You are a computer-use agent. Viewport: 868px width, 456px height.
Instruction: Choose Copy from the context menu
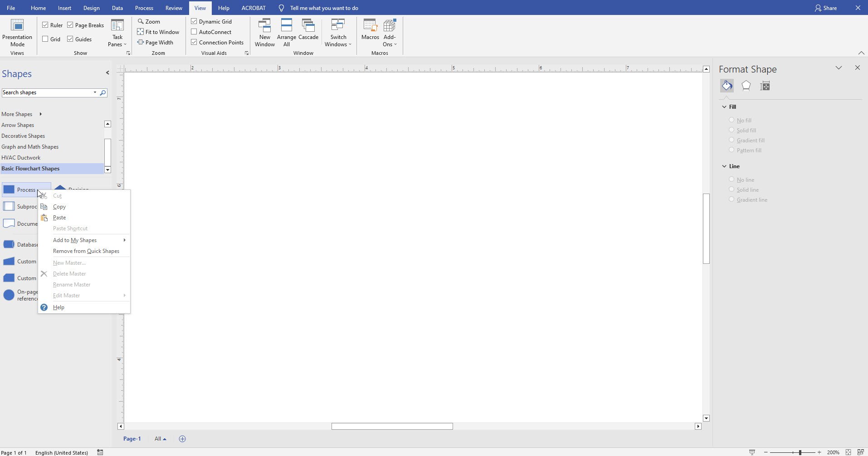[x=59, y=206]
